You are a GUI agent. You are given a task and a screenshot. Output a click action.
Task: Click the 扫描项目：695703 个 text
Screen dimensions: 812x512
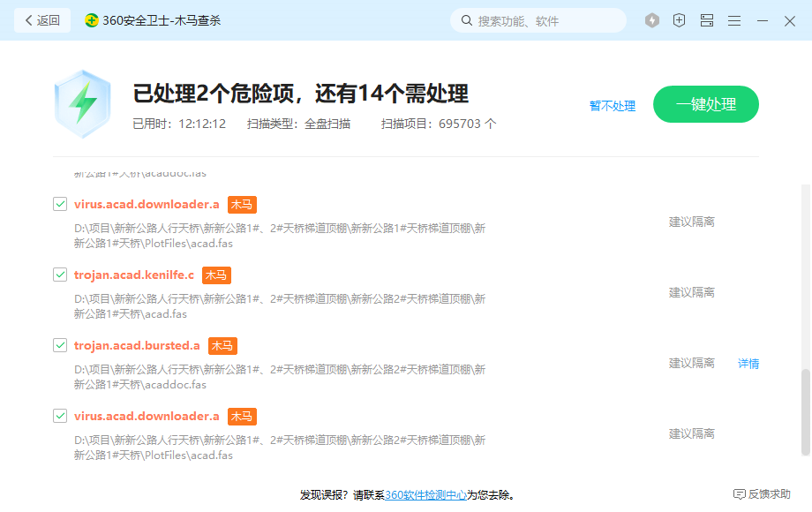(439, 124)
